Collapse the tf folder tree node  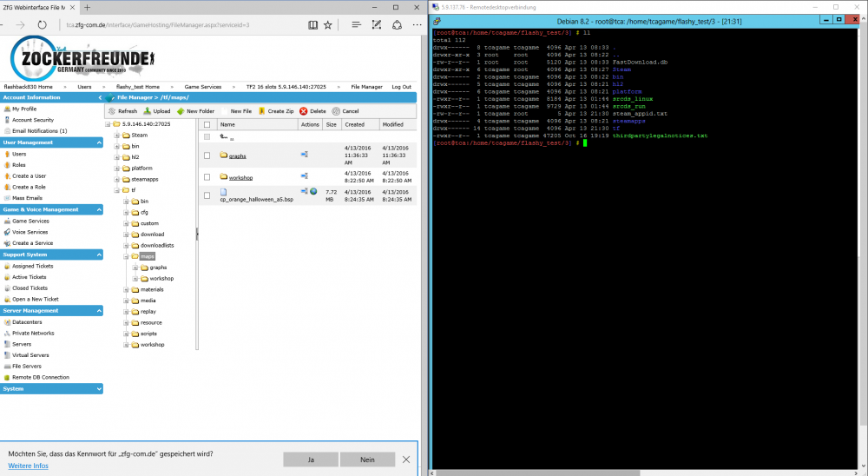click(x=116, y=190)
